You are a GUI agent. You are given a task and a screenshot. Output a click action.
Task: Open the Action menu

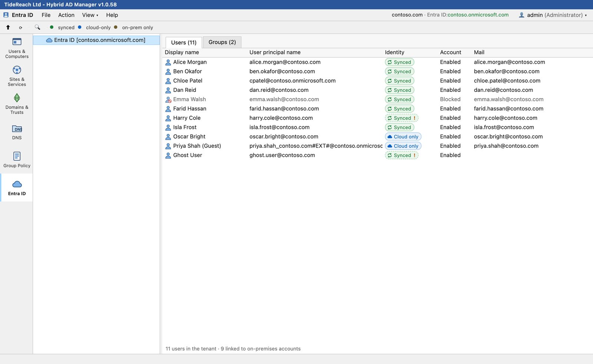66,15
